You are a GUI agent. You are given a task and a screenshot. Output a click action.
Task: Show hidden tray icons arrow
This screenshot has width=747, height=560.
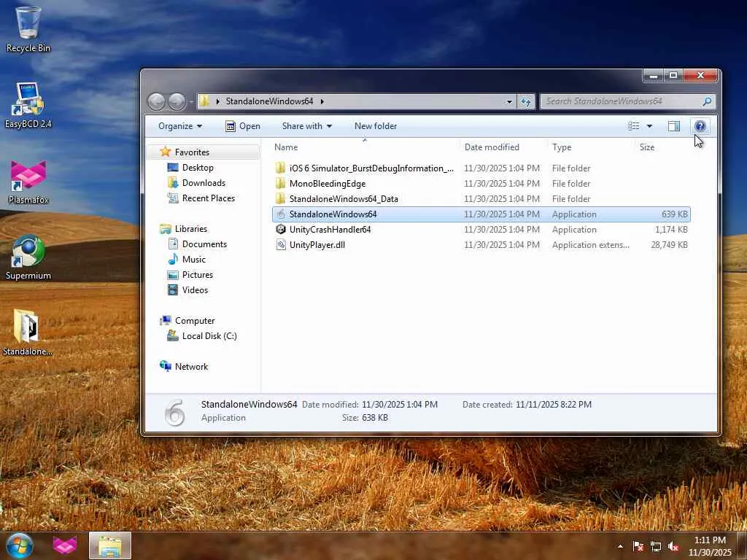(x=620, y=546)
